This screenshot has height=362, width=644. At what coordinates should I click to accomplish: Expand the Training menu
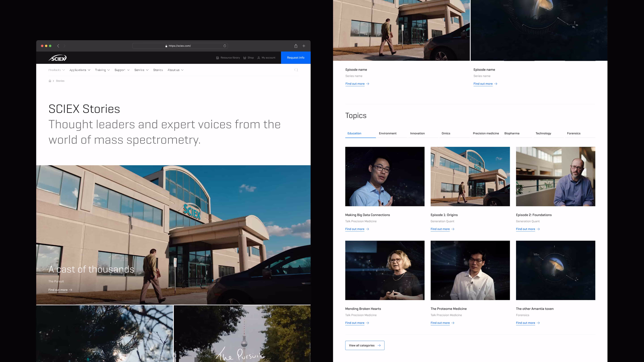tap(102, 70)
